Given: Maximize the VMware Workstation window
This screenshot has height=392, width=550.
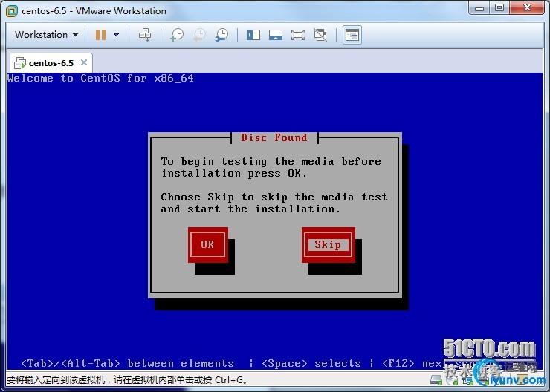Looking at the screenshot, I should [x=499, y=8].
